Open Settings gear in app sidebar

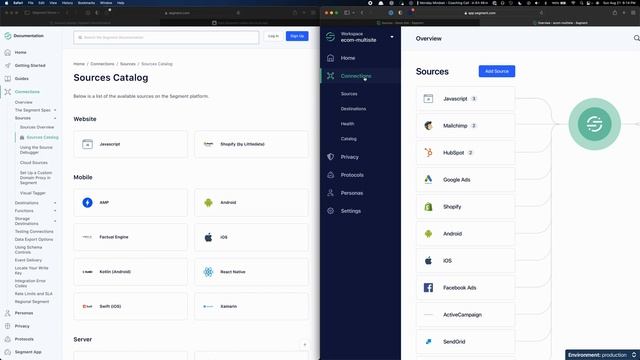(331, 211)
